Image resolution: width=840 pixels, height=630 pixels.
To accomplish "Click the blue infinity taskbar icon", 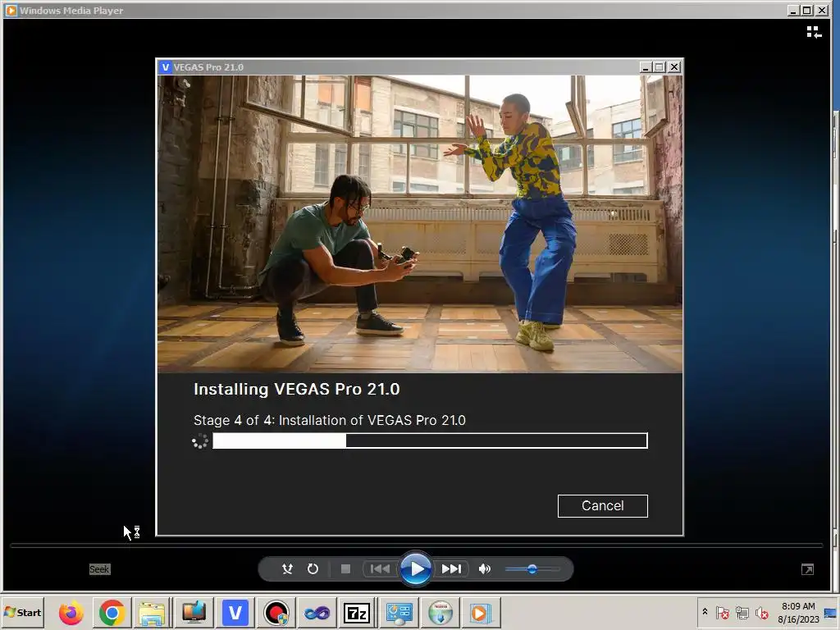I will (x=317, y=613).
